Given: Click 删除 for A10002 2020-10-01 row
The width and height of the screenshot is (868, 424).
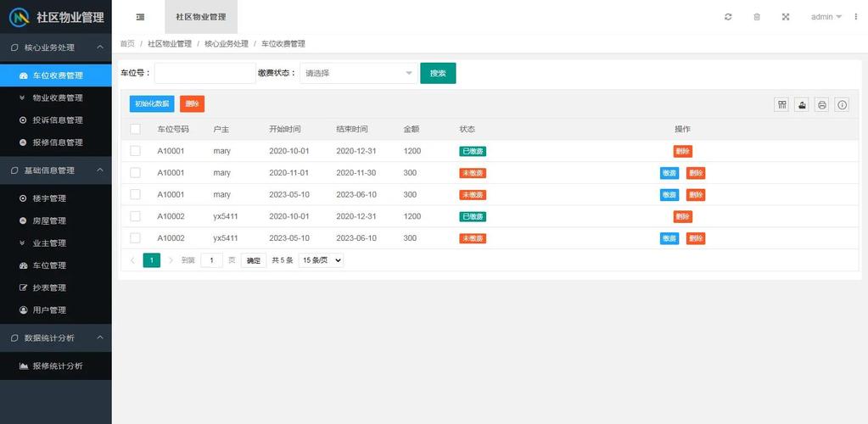Looking at the screenshot, I should tap(682, 216).
